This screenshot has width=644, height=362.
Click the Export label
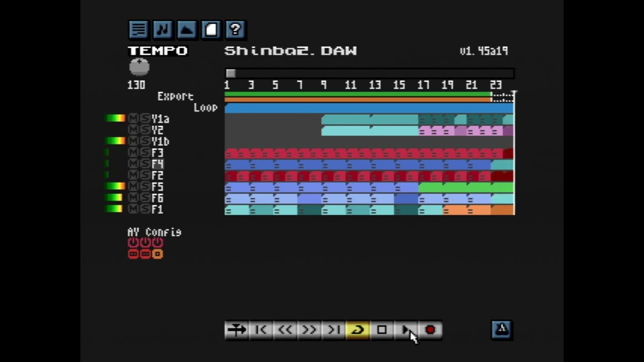(176, 97)
